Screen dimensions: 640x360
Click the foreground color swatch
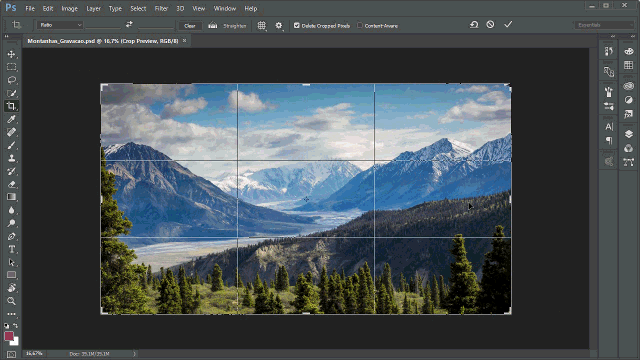pos(9,336)
